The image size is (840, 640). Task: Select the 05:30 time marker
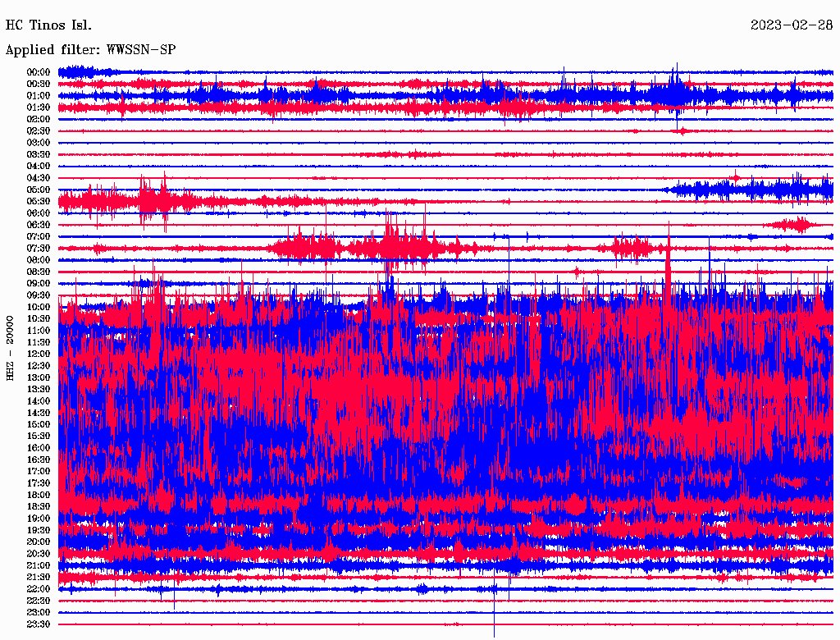39,201
